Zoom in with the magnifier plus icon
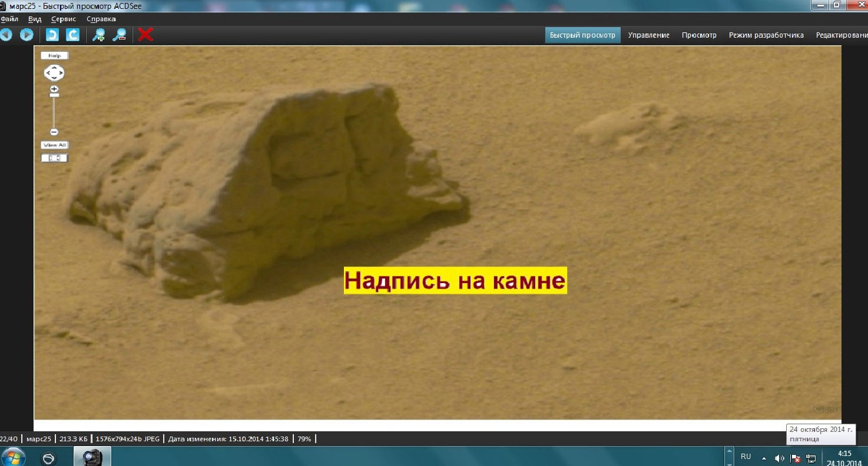The image size is (868, 466). [x=98, y=35]
